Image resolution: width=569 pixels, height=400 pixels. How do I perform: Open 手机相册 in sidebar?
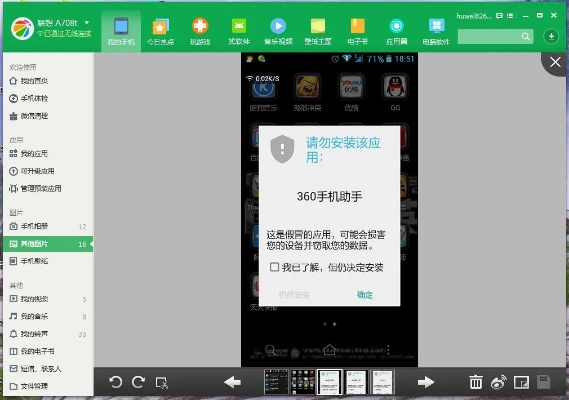click(x=48, y=226)
